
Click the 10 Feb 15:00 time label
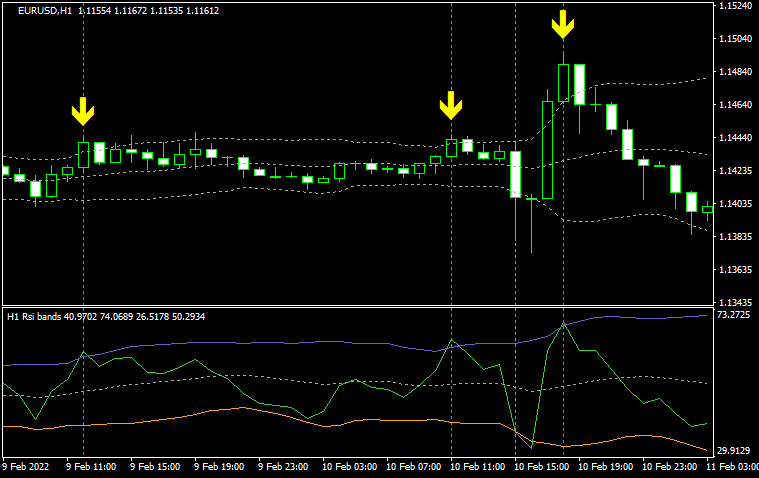point(541,467)
